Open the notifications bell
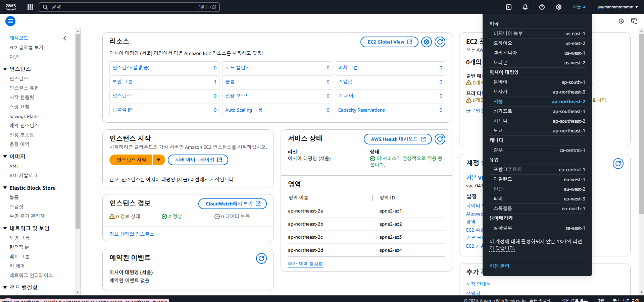Viewport: 644px width, 302px height. click(525, 7)
